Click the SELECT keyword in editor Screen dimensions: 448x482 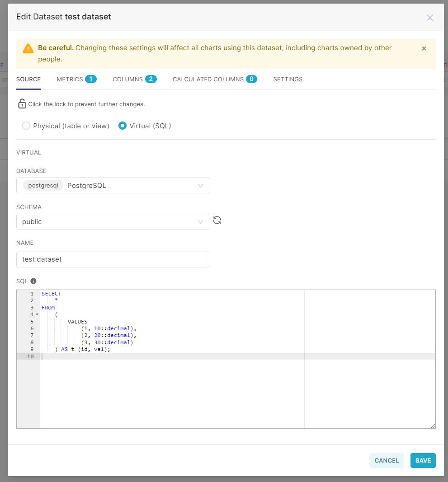51,294
